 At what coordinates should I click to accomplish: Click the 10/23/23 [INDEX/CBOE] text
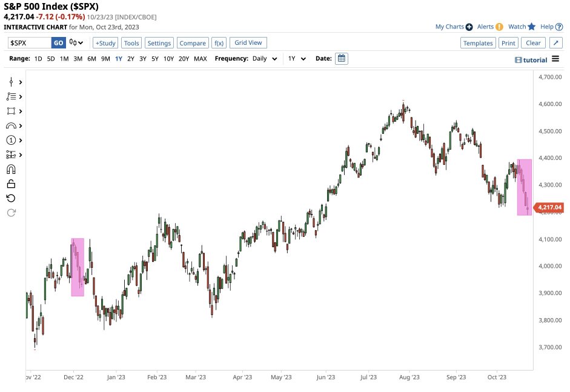[x=122, y=17]
